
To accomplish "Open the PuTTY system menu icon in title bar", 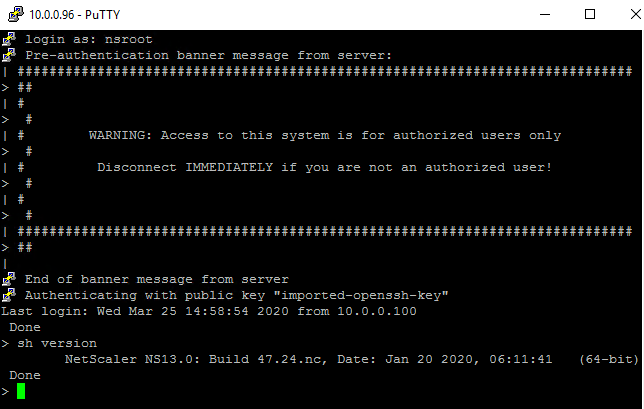I will click(x=13, y=15).
